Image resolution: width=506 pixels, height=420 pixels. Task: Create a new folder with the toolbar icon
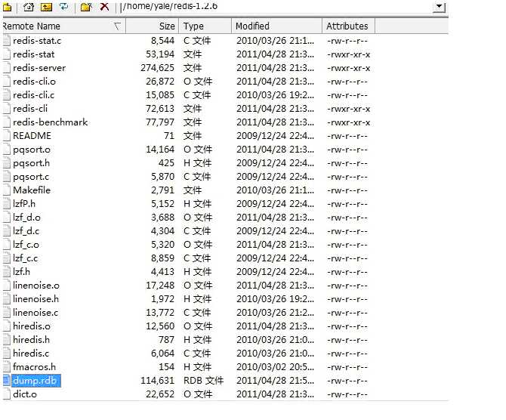[x=86, y=7]
